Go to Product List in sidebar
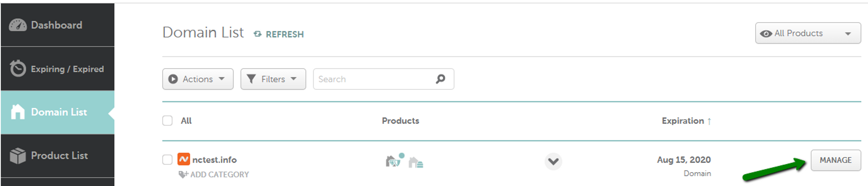Image resolution: width=868 pixels, height=186 pixels. (x=59, y=156)
